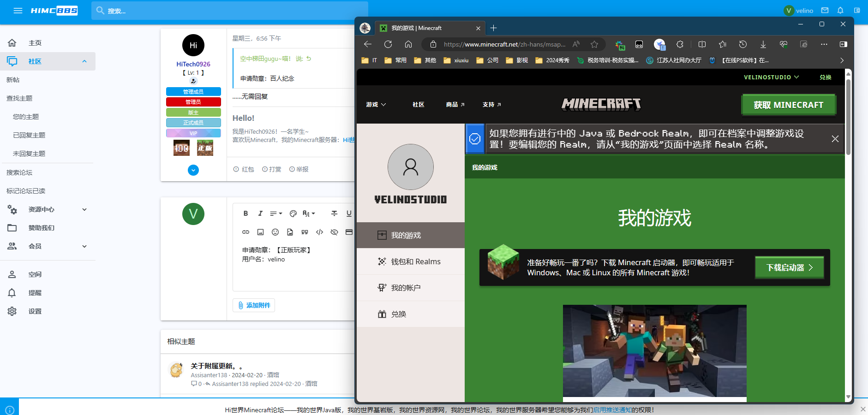This screenshot has width=868, height=415.
Task: Insert a code block in the editor
Action: click(x=319, y=232)
